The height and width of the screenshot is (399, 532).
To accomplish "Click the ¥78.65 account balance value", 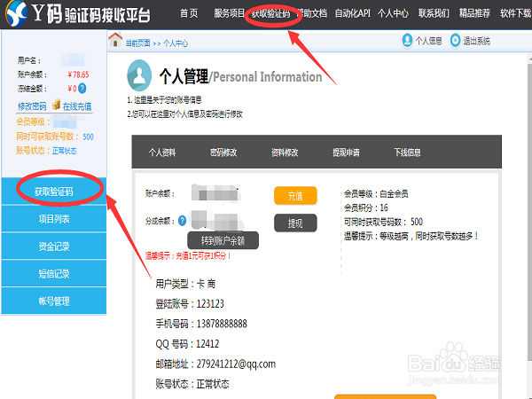I will [x=78, y=74].
